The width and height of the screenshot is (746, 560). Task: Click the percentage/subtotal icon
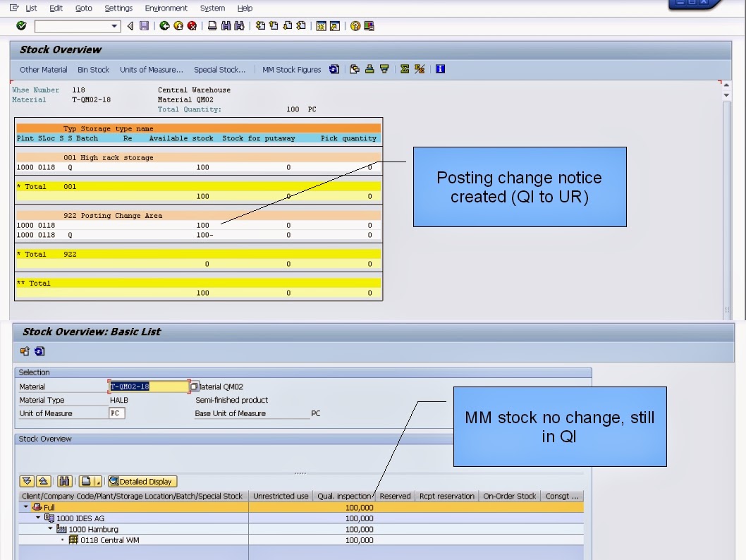419,69
